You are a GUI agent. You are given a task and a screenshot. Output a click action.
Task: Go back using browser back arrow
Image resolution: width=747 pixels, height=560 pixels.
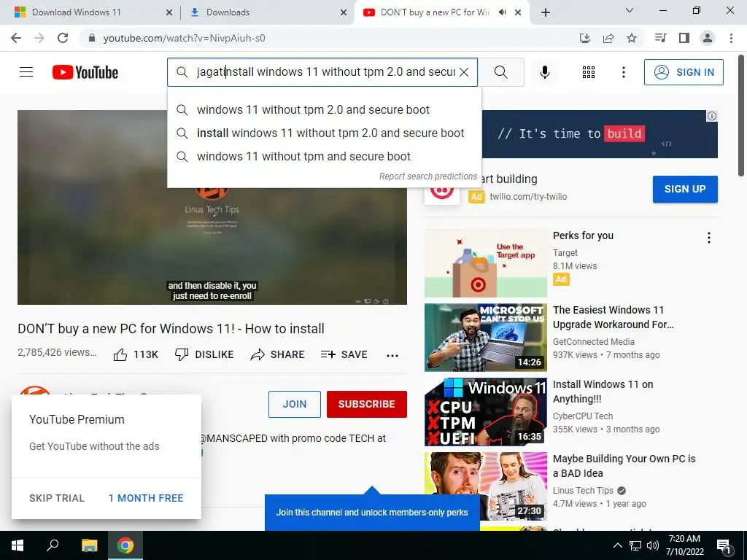[16, 38]
